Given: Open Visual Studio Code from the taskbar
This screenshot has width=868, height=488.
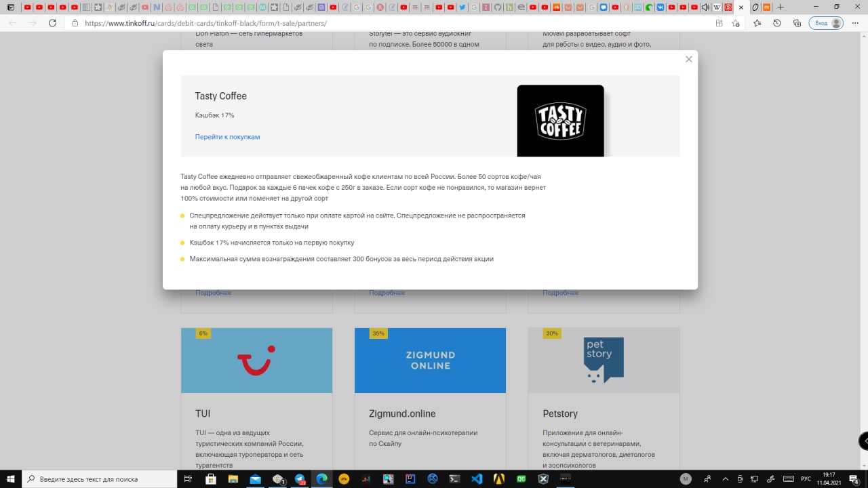Looking at the screenshot, I should (477, 479).
